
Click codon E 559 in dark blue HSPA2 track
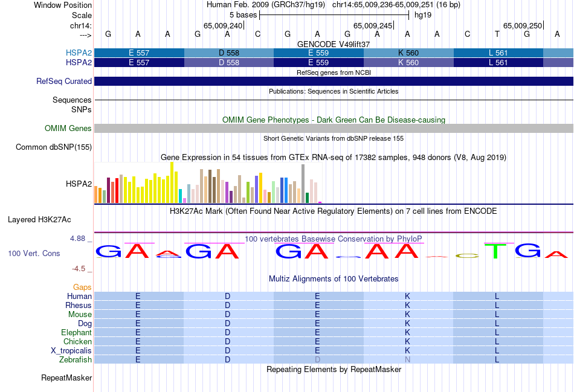[318, 63]
